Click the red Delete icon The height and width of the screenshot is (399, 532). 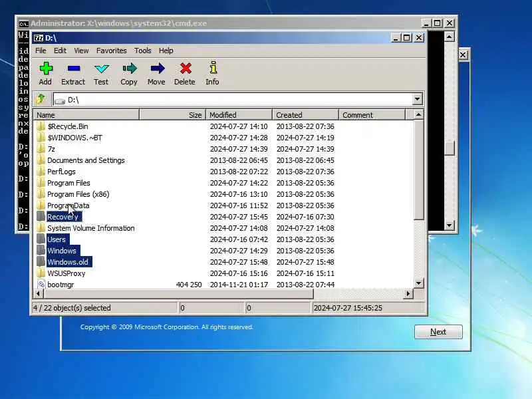(x=186, y=68)
